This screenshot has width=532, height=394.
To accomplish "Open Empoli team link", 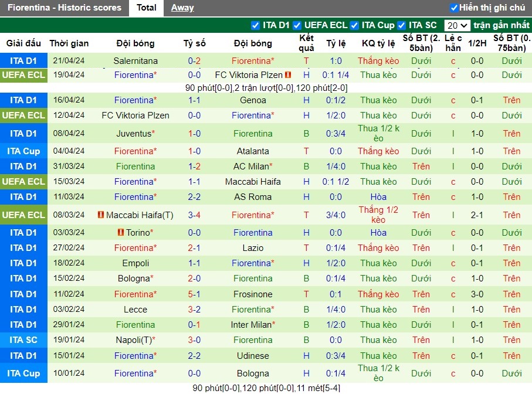I will (135, 263).
